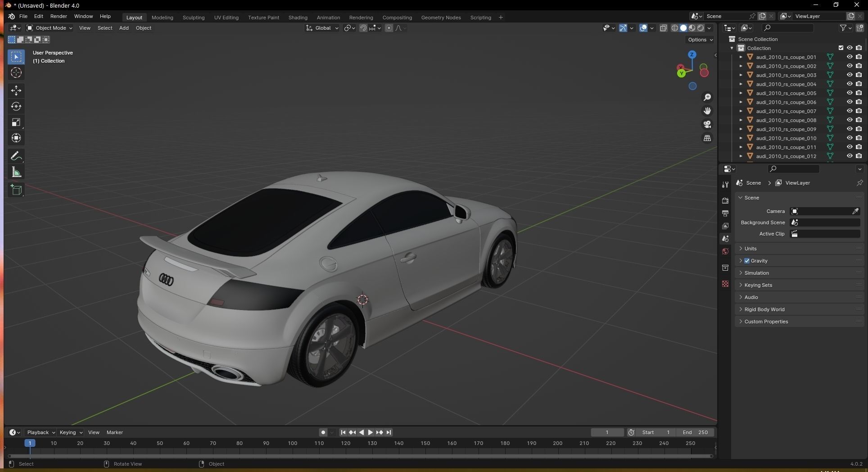Click the timeline horizontal scrollbar
This screenshot has height=472, width=868.
[360, 456]
